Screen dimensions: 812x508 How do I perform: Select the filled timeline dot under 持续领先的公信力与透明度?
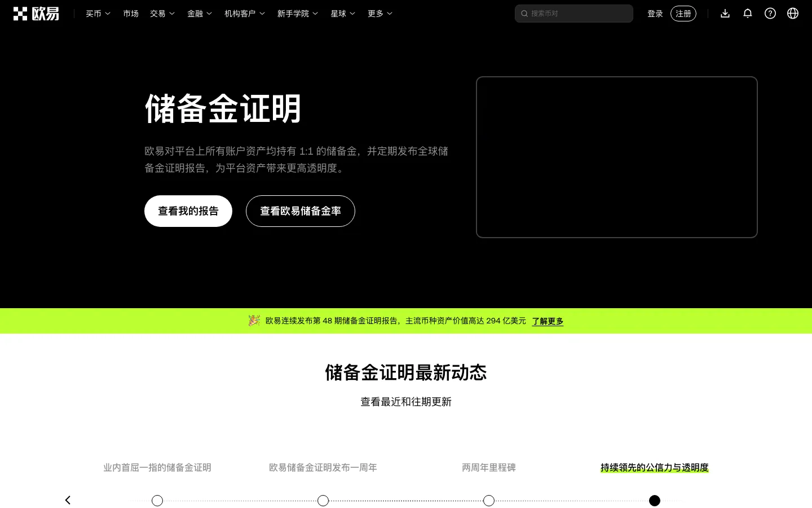click(655, 501)
